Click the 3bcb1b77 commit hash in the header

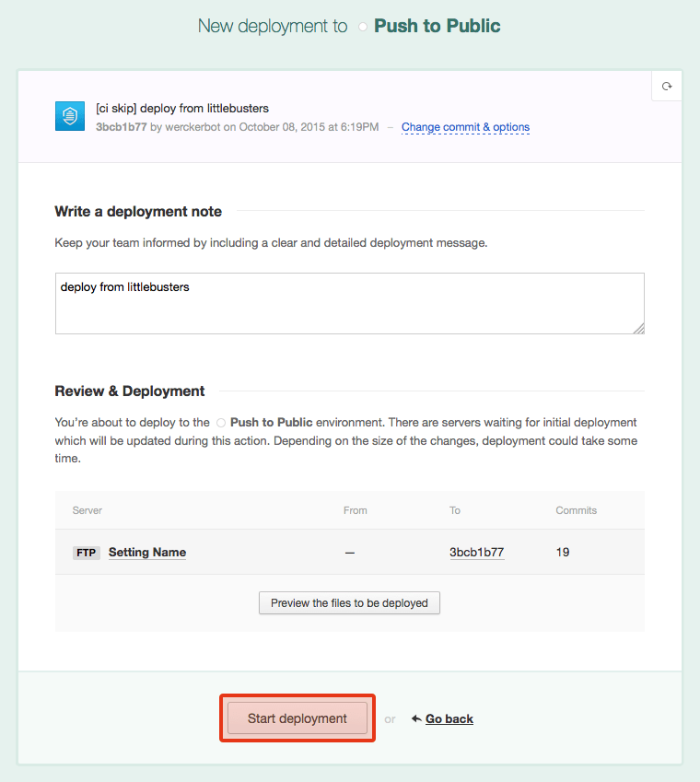click(121, 127)
